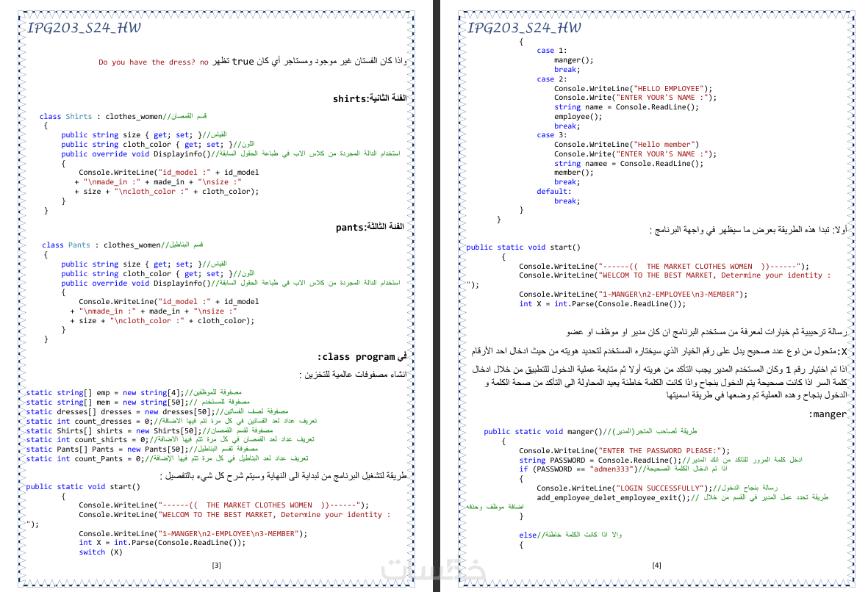Image resolution: width=868 pixels, height=592 pixels.
Task: Click "public string size" inside the Shirts class
Action: [x=100, y=134]
